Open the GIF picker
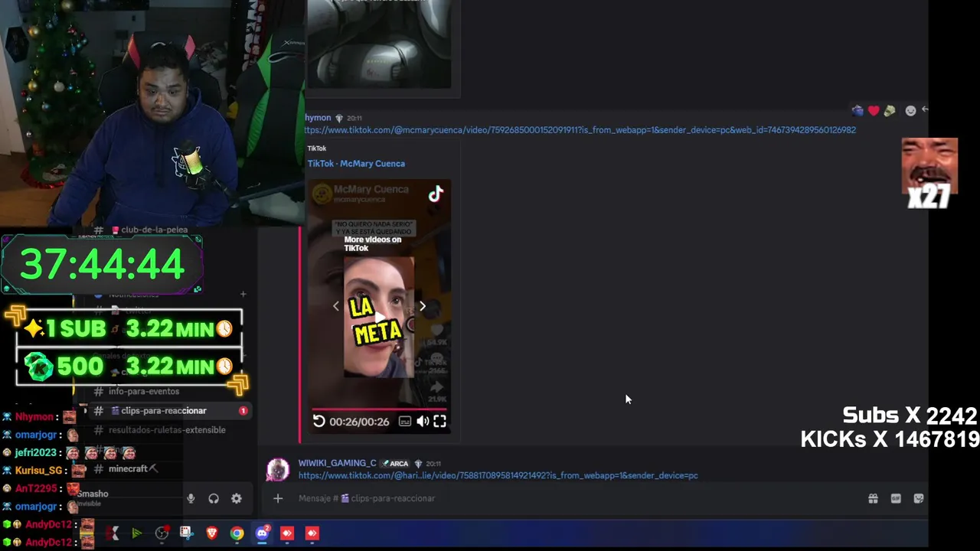 click(896, 498)
